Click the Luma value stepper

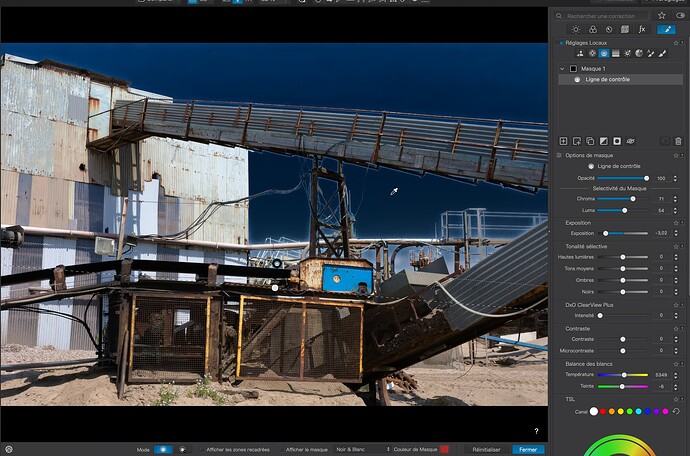click(675, 210)
